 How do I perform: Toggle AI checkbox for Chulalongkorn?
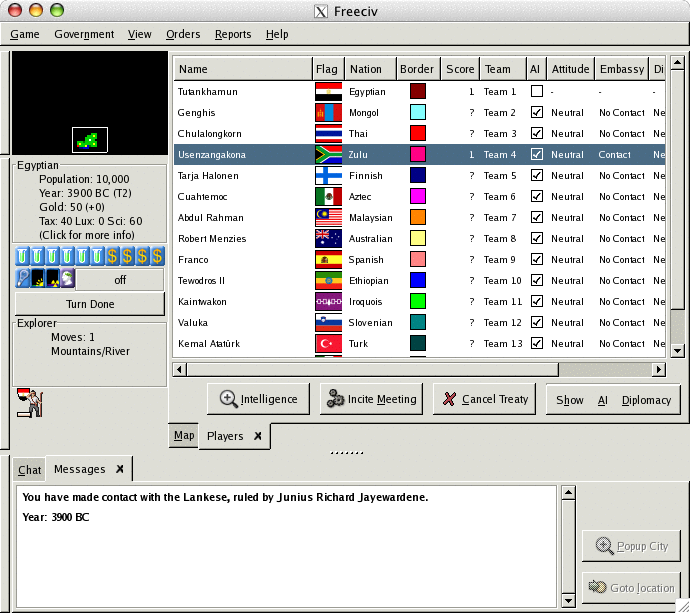536,133
